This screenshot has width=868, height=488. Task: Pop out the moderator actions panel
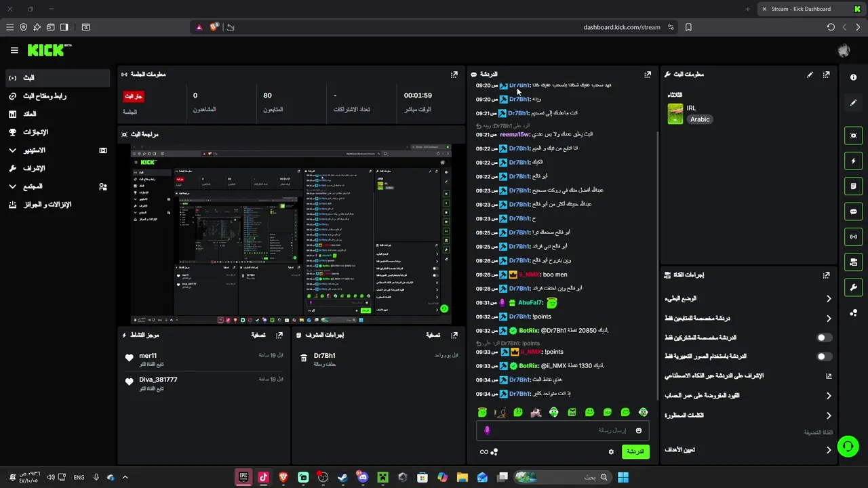pyautogui.click(x=454, y=335)
